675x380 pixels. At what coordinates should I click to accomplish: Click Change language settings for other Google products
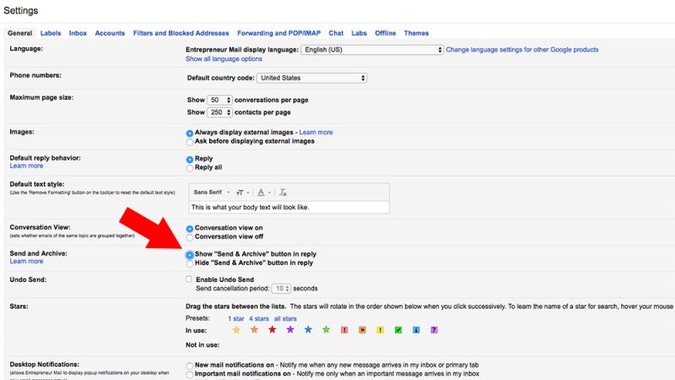point(522,50)
